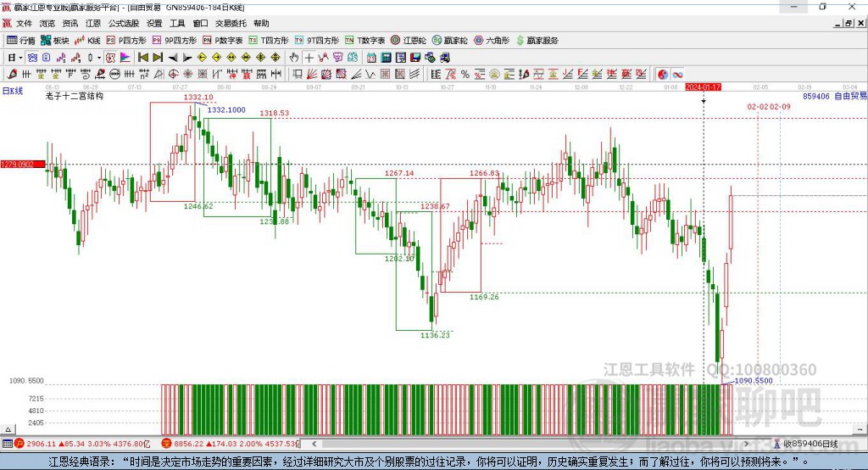This screenshot has width=868, height=470.
Task: Open the 板块 sectors view
Action: point(55,41)
